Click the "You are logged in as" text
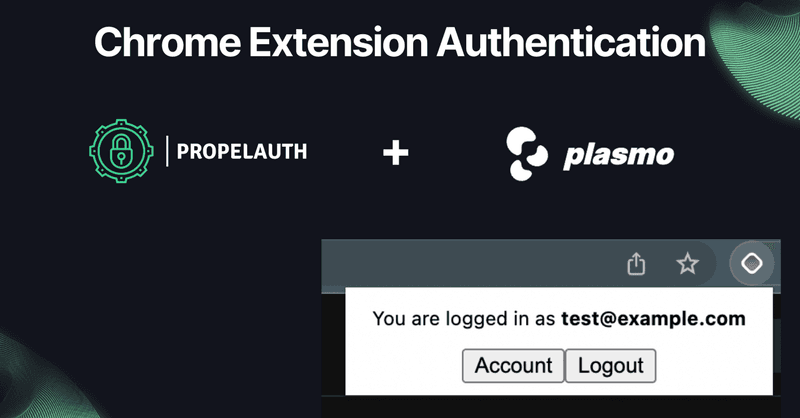Screen dimensions: 800x418 point(463,319)
